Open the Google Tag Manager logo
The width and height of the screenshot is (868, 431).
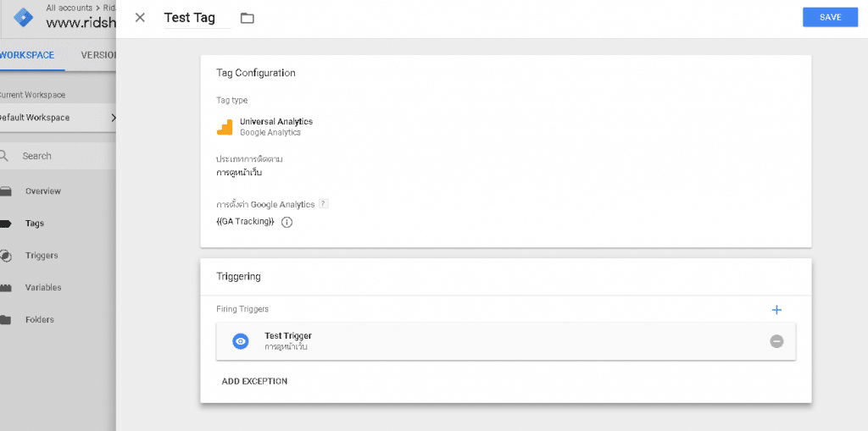[24, 17]
